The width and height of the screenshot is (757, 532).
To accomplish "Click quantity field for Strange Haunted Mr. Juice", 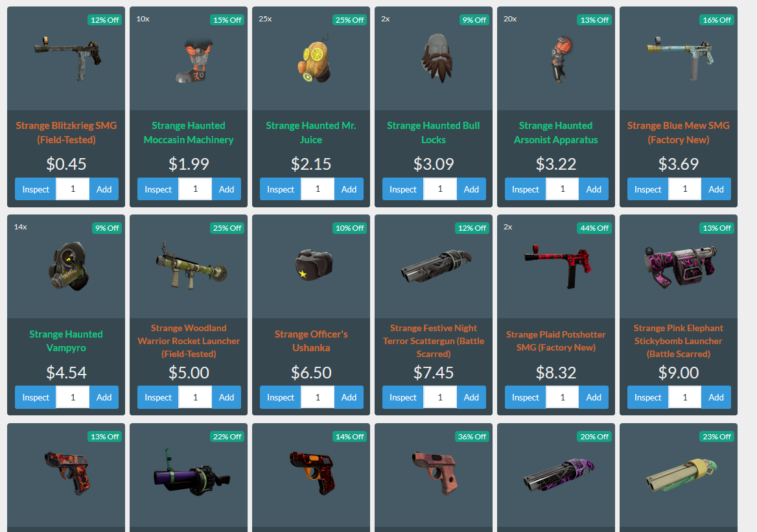I will pos(318,189).
